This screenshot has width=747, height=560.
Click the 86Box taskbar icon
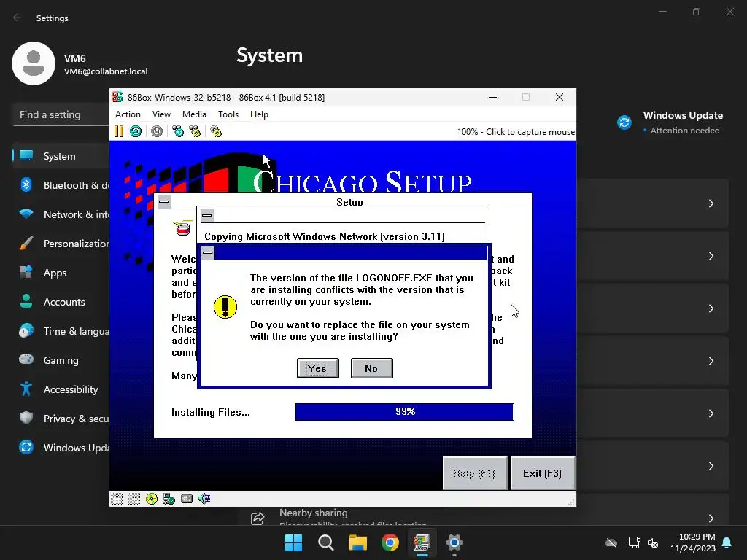point(422,542)
